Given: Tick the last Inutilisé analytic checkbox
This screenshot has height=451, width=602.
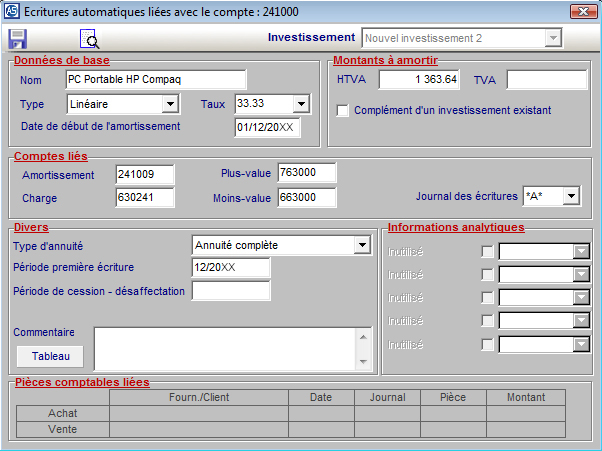Looking at the screenshot, I should (487, 345).
